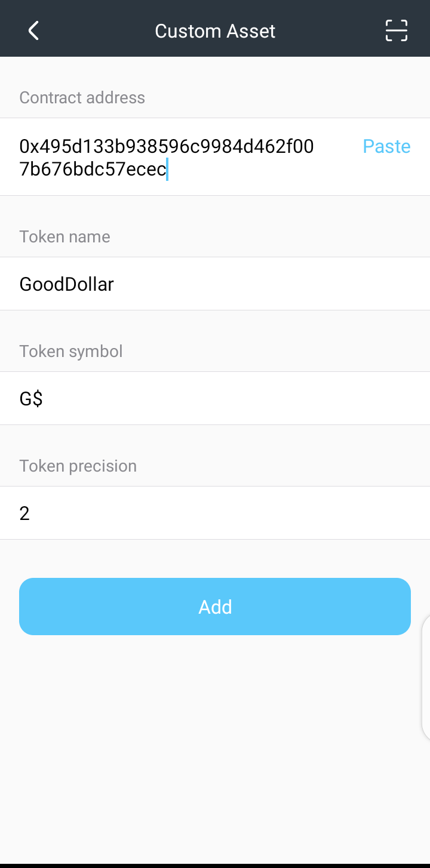The width and height of the screenshot is (430, 868).
Task: Click the address line starting with 0x495d
Action: 167,146
